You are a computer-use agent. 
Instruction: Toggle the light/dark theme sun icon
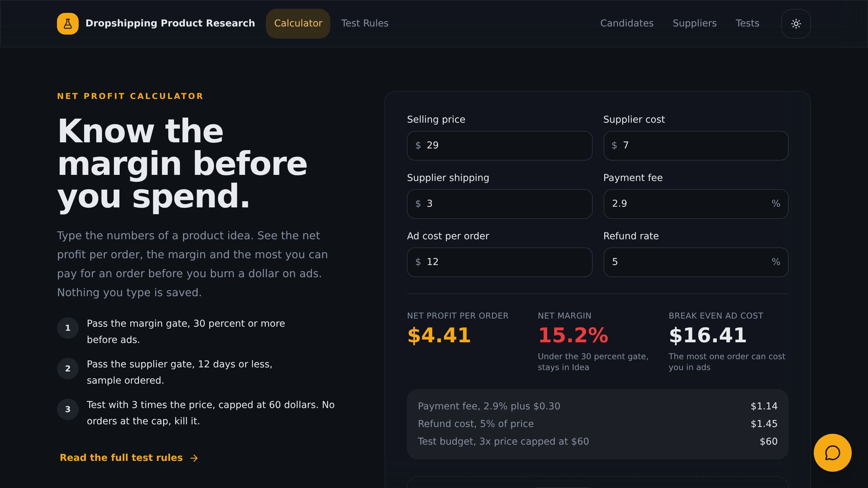click(x=796, y=24)
